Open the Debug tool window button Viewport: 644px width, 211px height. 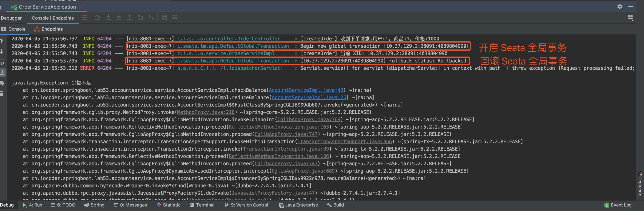[7, 205]
